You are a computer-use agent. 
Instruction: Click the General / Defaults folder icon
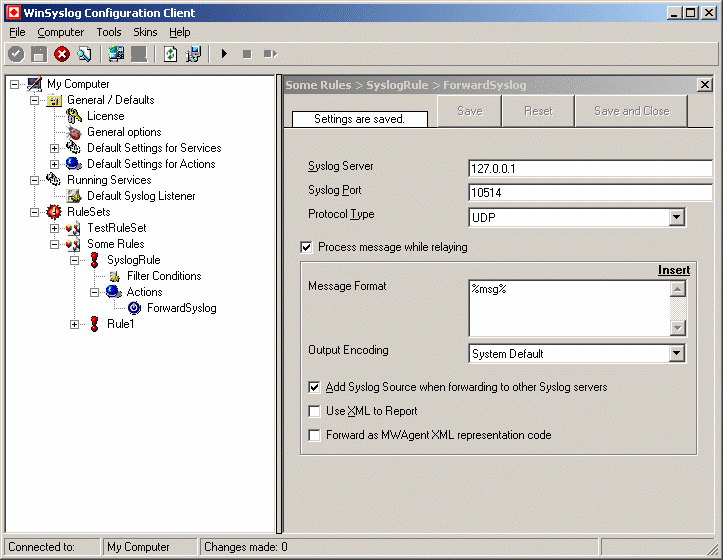coord(54,100)
